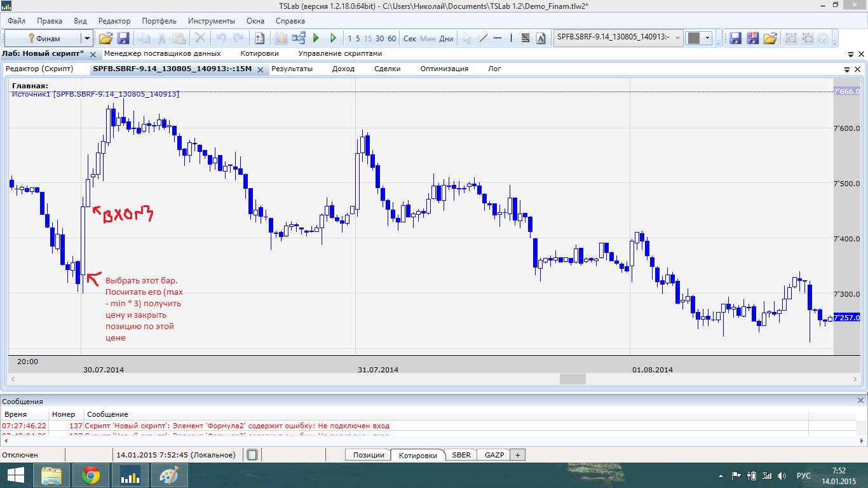This screenshot has height=488, width=868.
Task: Open the Редактор (Скрипт) tab
Action: 39,69
